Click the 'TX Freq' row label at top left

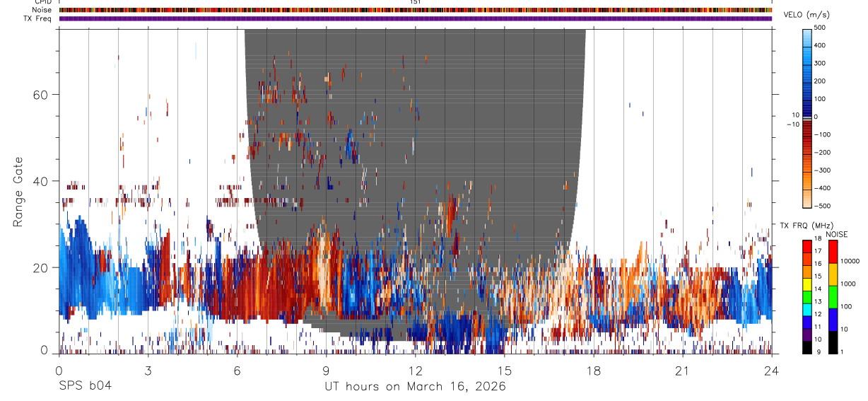click(38, 18)
